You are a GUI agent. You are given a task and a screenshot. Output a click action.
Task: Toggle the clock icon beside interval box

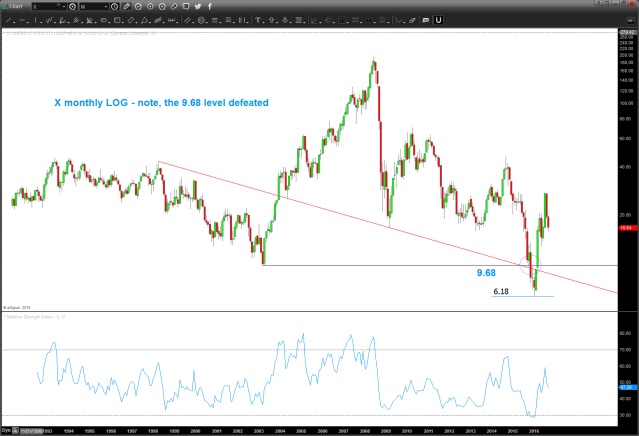pyautogui.click(x=114, y=7)
